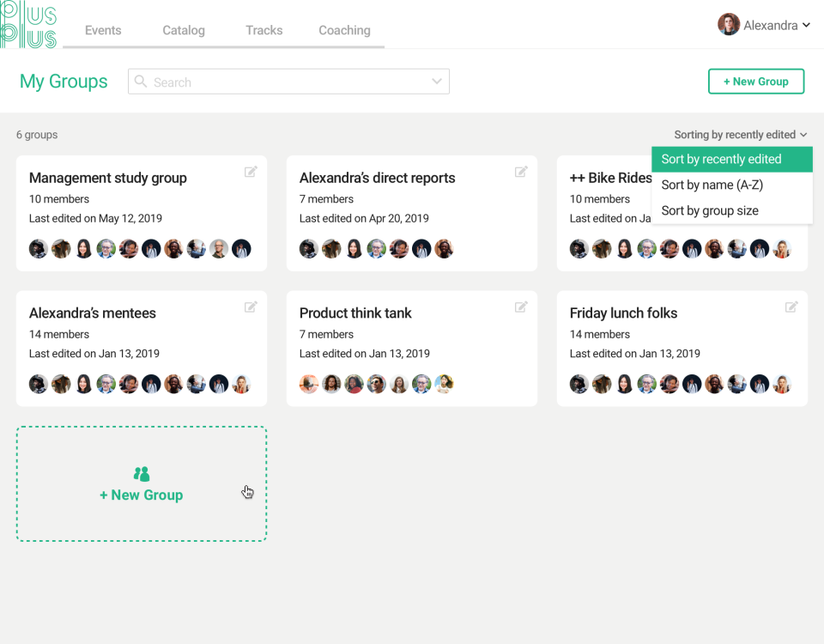Edit the Friday lunch folks group
The height and width of the screenshot is (644, 824).
click(x=791, y=307)
